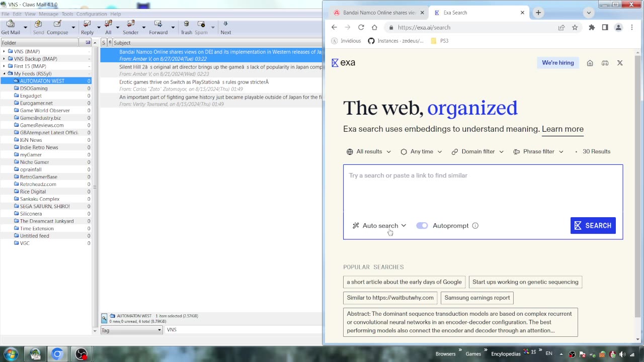Open the View menu
Screen dimensions: 644x362
point(30,14)
